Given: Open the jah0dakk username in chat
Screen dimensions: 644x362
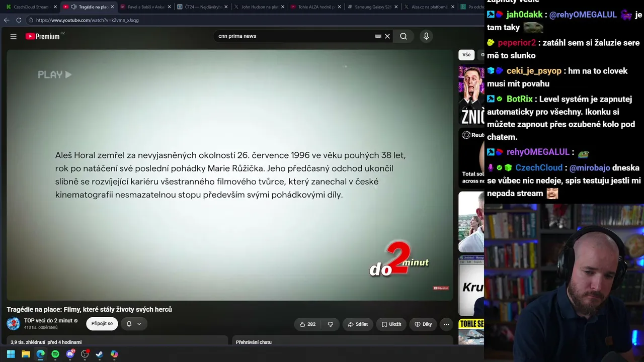Looking at the screenshot, I should [x=524, y=15].
